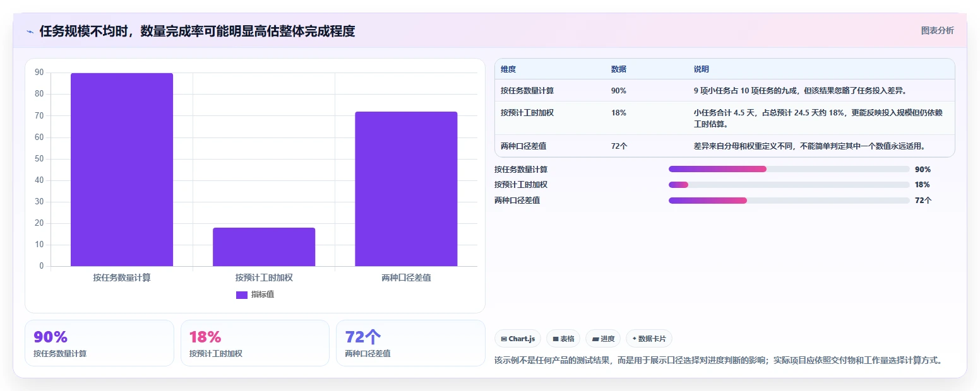
Task: Select the 表格 tag chip
Action: tap(563, 339)
